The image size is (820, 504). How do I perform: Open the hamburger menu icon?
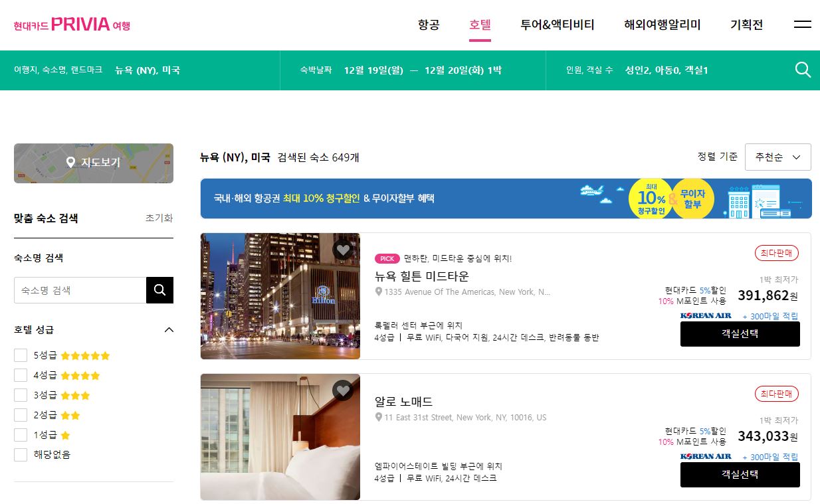point(803,25)
